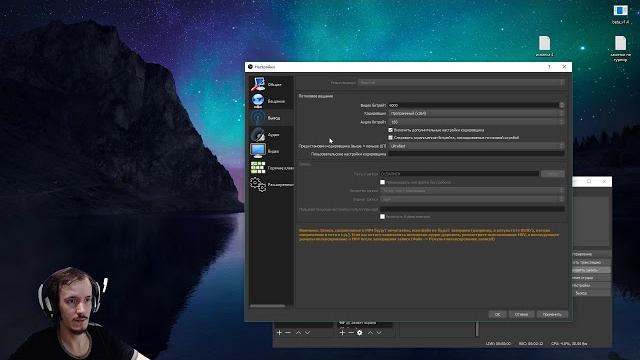Open the Audio (Аудио) settings section
Image resolution: width=640 pixels, height=360 pixels.
[271, 134]
